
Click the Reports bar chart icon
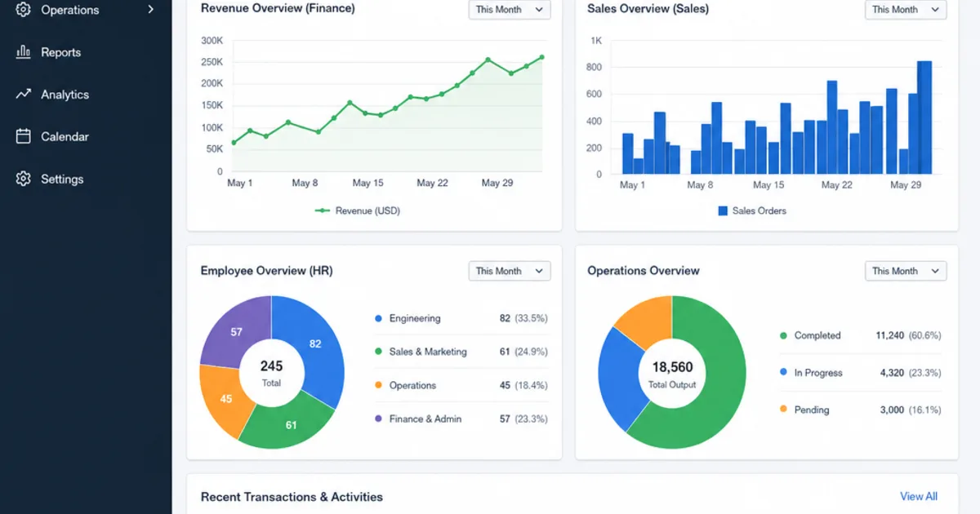24,52
